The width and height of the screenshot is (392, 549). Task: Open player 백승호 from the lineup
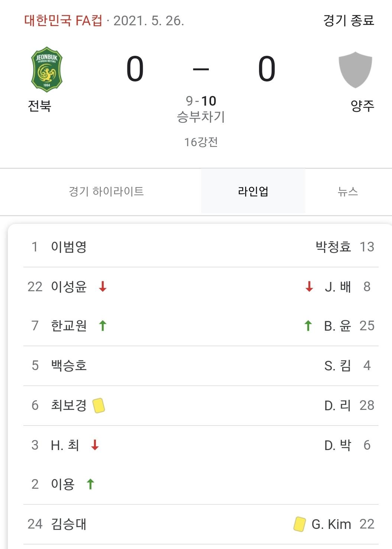click(x=69, y=366)
